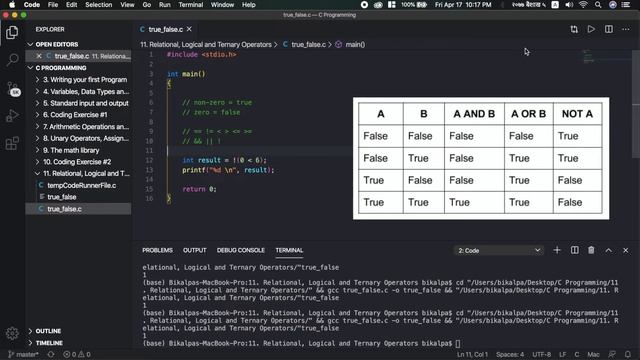Open the Search view icon
The height and width of the screenshot is (360, 640).
tap(12, 60)
